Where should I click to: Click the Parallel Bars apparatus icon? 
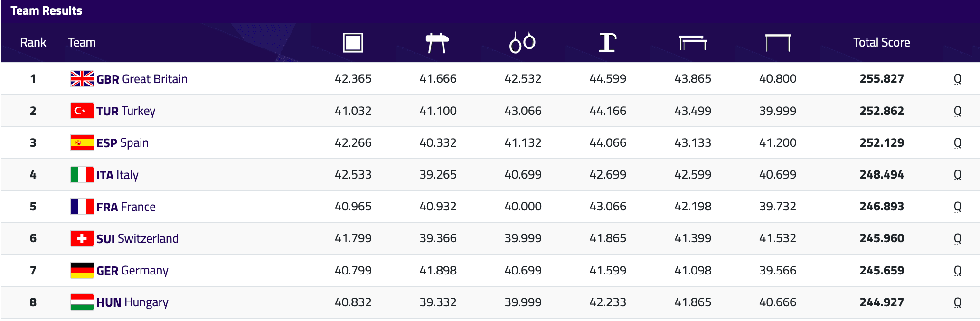(x=693, y=43)
